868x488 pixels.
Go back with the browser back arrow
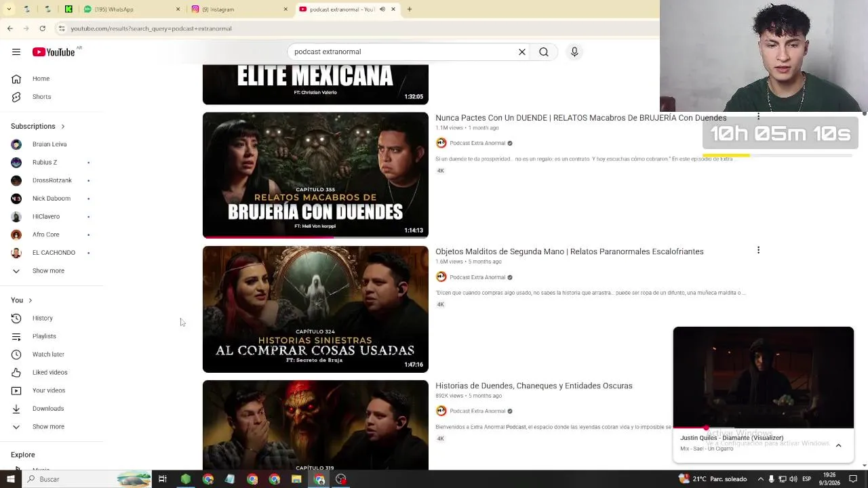coord(10,28)
